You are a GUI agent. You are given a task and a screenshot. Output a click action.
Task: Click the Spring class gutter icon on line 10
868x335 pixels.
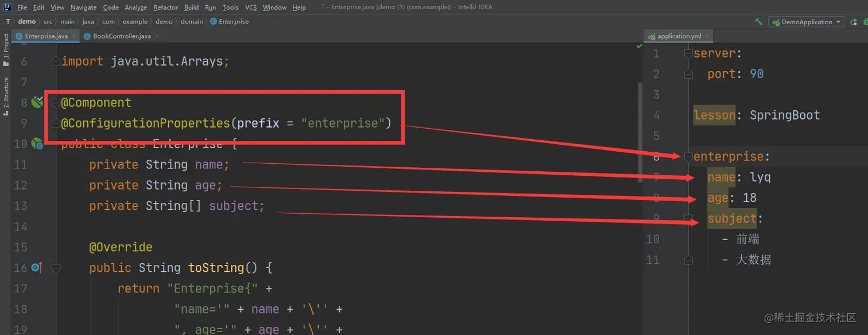pyautogui.click(x=37, y=144)
